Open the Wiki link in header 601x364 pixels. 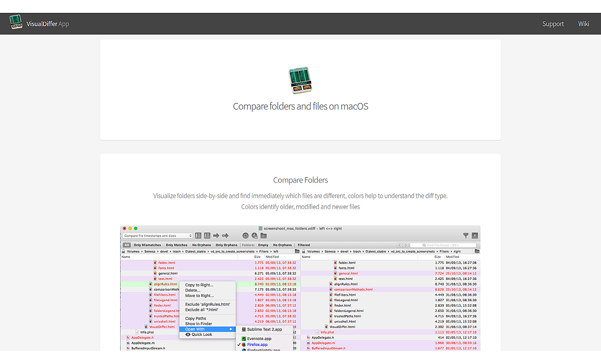tap(583, 24)
